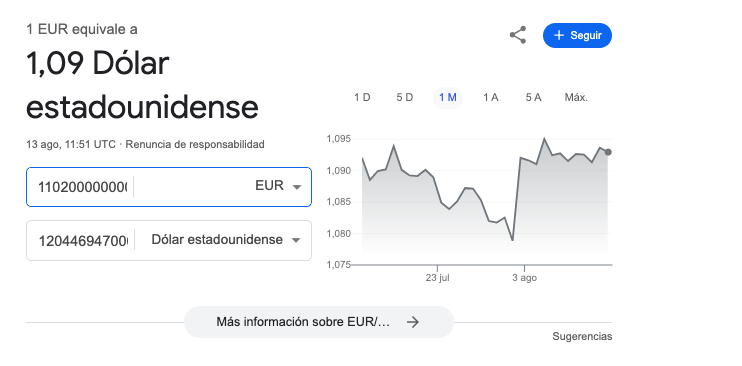The width and height of the screenshot is (742, 366).
Task: Open the EUR currency dropdown arrow
Action: click(297, 187)
